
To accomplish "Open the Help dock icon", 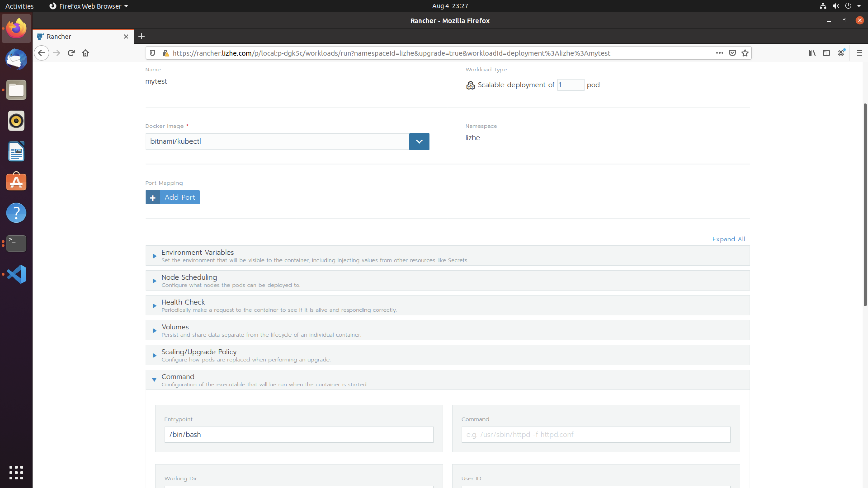I will (x=16, y=213).
